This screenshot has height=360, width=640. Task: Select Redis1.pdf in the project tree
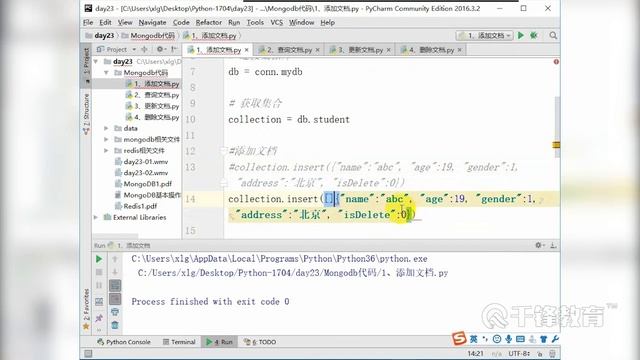click(136, 206)
